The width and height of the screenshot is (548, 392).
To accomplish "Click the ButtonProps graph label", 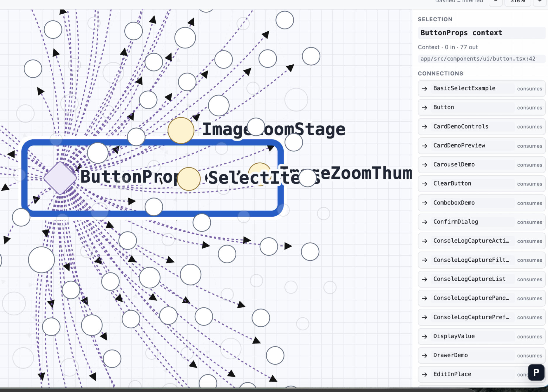I will 130,177.
